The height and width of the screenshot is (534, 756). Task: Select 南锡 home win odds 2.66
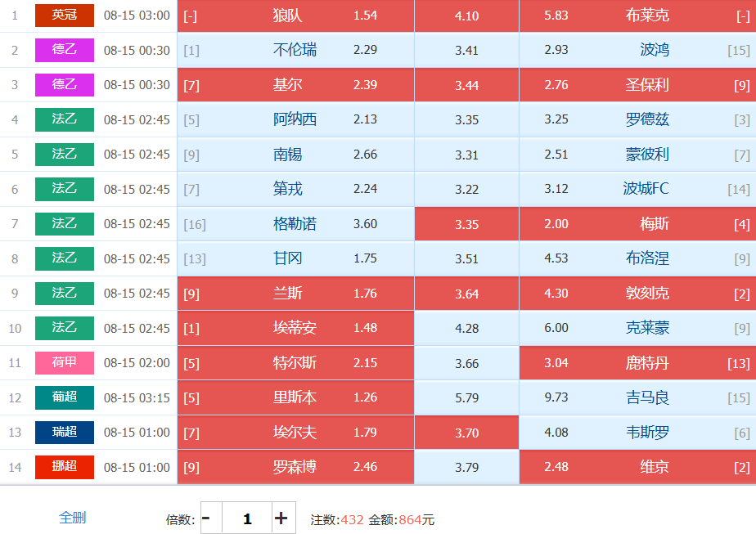click(x=295, y=155)
